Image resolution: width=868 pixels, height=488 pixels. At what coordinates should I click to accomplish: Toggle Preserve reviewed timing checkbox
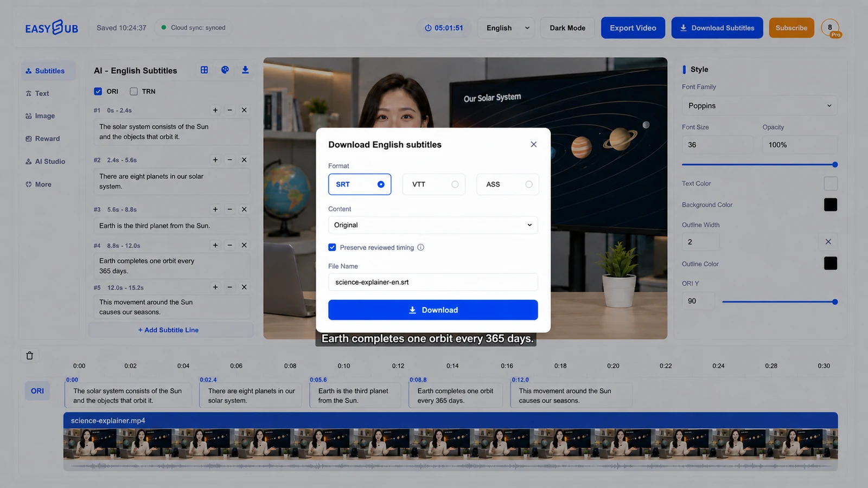(x=332, y=247)
